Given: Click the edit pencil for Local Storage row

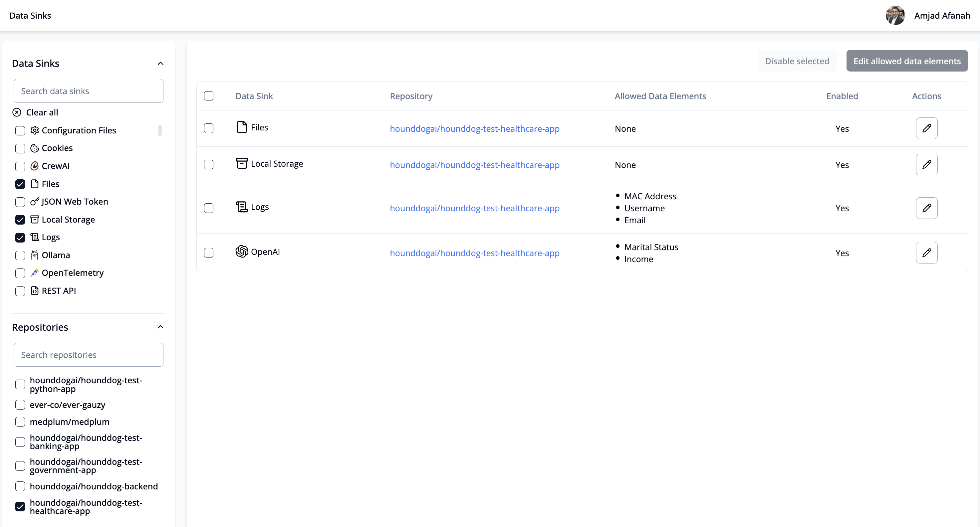Looking at the screenshot, I should point(926,164).
